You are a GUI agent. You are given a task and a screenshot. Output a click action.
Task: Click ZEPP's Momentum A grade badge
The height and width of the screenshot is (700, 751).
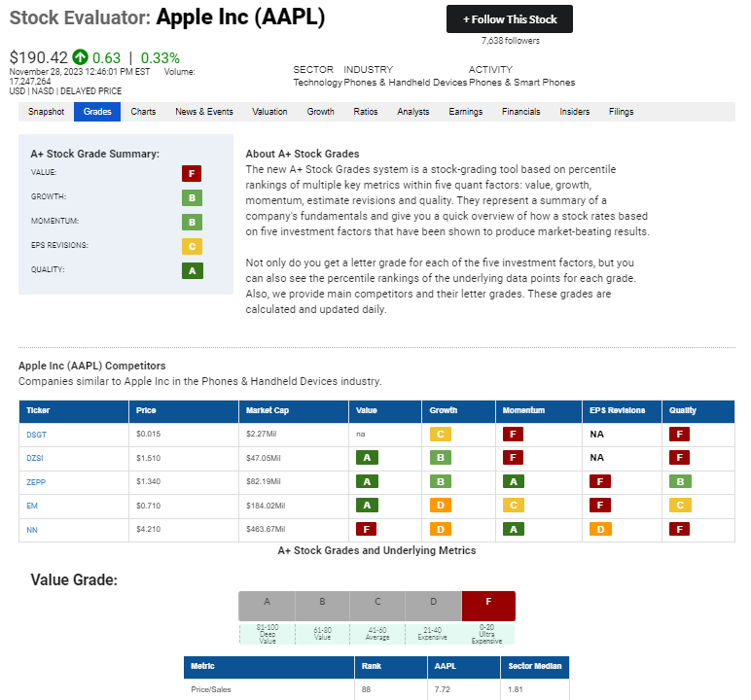click(514, 481)
